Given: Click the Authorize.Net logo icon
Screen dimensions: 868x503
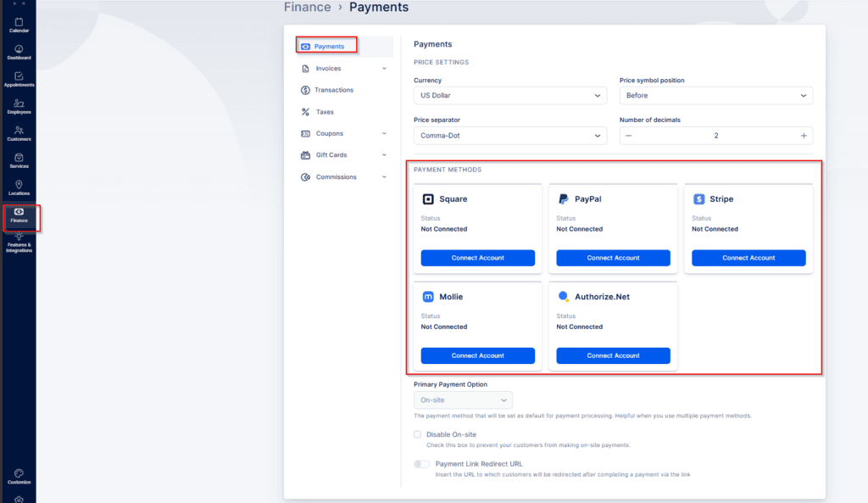Looking at the screenshot, I should pos(564,297).
